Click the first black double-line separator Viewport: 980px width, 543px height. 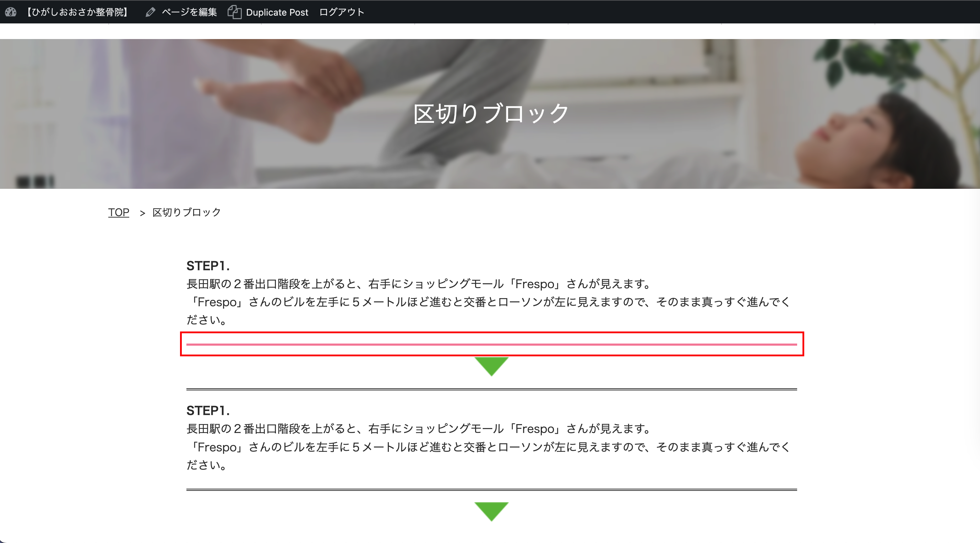pyautogui.click(x=491, y=389)
